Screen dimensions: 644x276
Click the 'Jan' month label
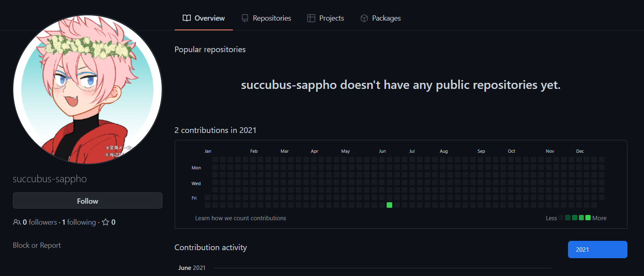click(x=208, y=151)
